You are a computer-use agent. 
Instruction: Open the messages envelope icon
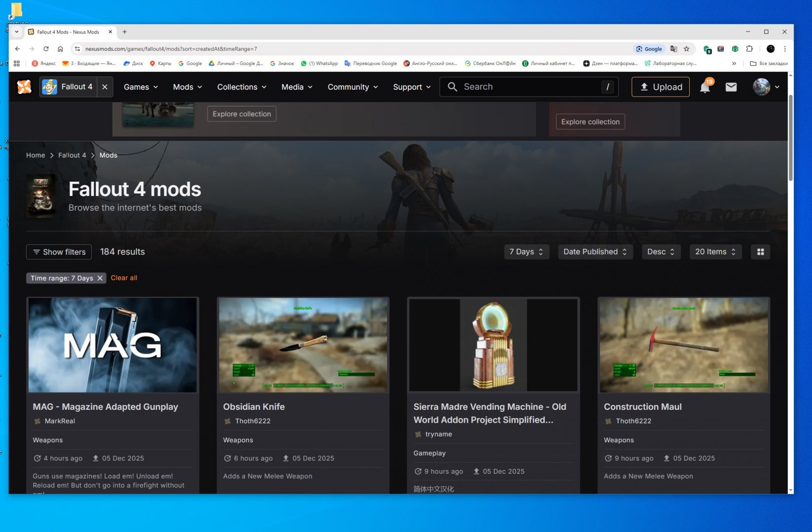[731, 87]
